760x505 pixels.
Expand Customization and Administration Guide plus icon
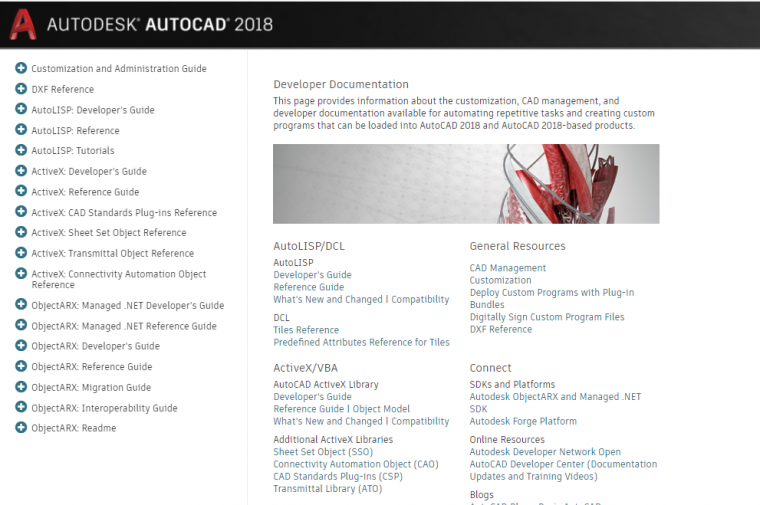(21, 68)
